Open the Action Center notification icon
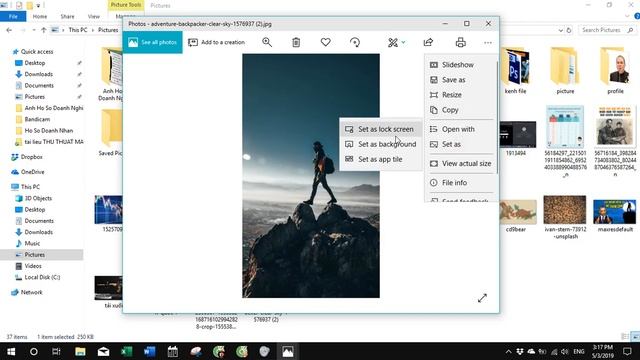The height and width of the screenshot is (360, 640). (x=627, y=351)
